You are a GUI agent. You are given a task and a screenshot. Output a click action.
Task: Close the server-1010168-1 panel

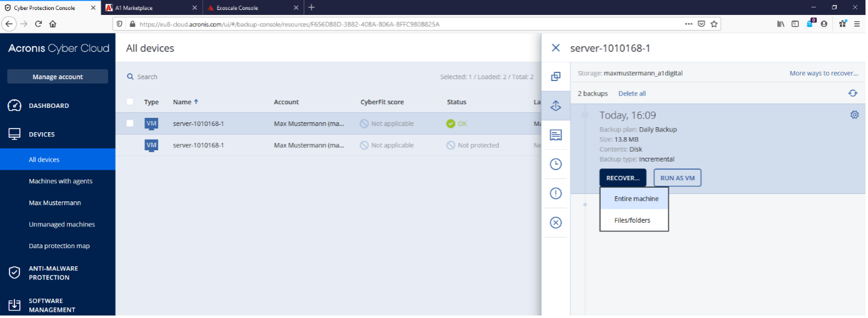(x=556, y=48)
